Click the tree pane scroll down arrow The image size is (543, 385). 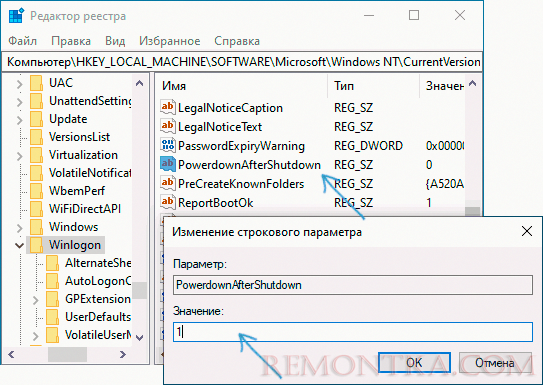pyautogui.click(x=140, y=338)
